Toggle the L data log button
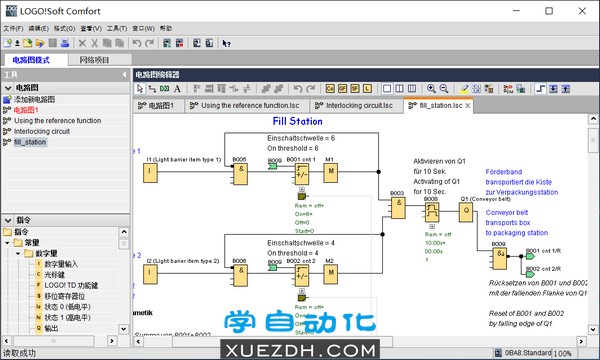This screenshot has width=600, height=360. (367, 89)
